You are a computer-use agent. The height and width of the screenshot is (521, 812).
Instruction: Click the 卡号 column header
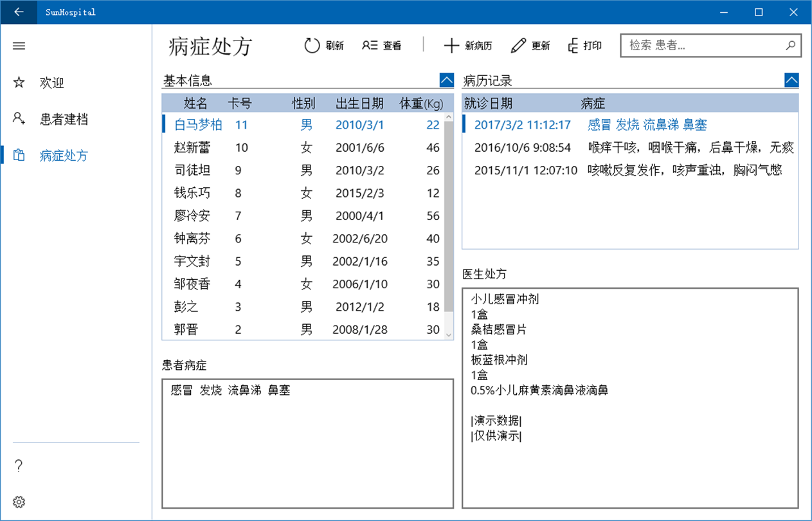(x=240, y=104)
